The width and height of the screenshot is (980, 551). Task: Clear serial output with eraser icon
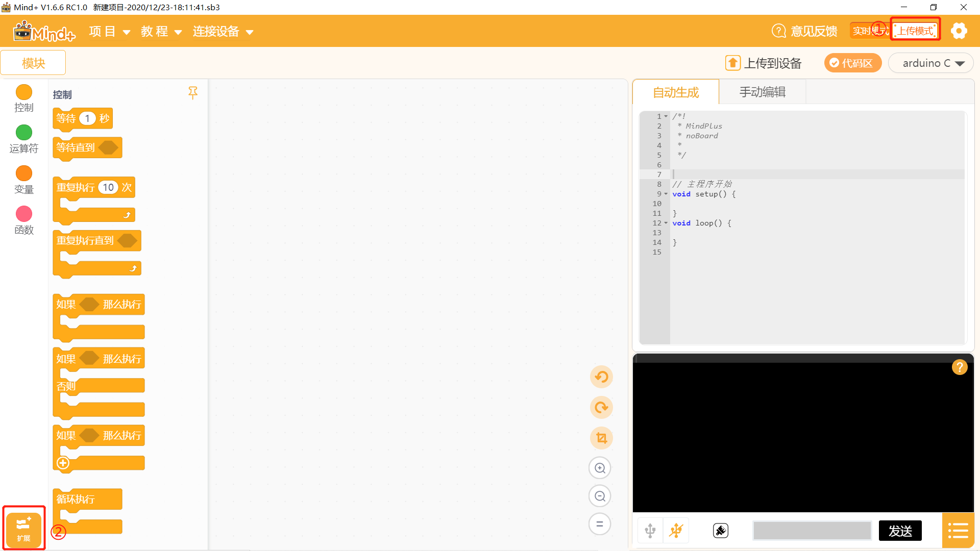click(721, 531)
